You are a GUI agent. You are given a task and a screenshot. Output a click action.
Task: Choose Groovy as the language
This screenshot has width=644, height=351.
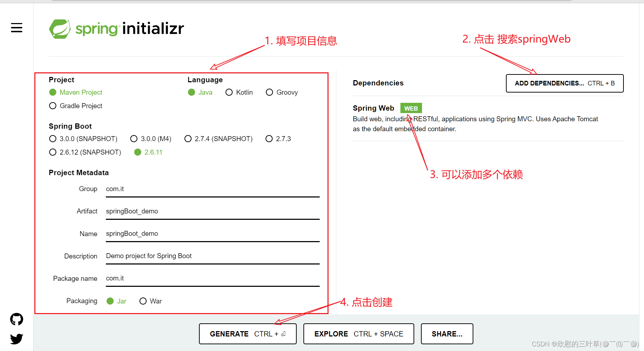click(x=282, y=93)
